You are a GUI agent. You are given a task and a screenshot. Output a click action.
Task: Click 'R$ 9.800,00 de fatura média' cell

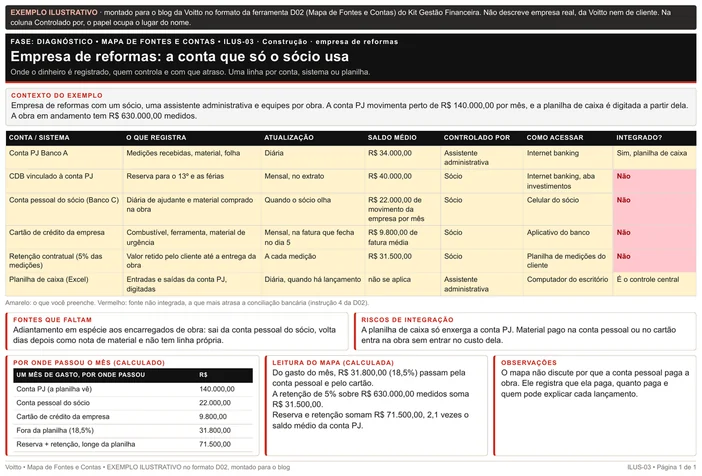[x=403, y=237]
